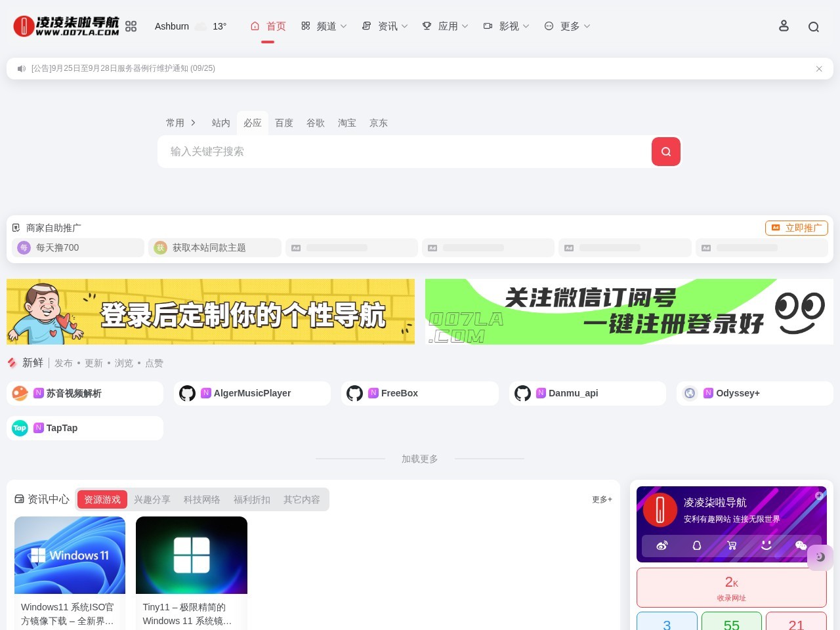This screenshot has height=630, width=840.
Task: Click the smiley face icon in sidebar card
Action: (766, 545)
